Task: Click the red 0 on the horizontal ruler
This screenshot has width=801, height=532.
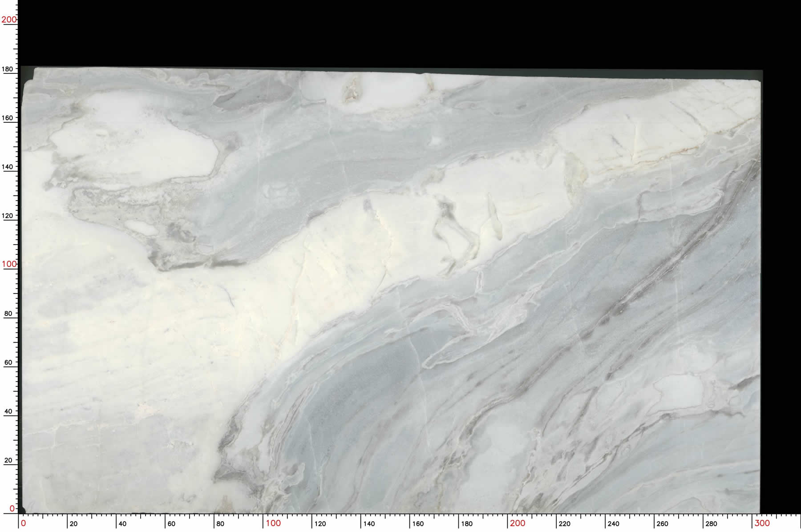Action: tap(24, 524)
